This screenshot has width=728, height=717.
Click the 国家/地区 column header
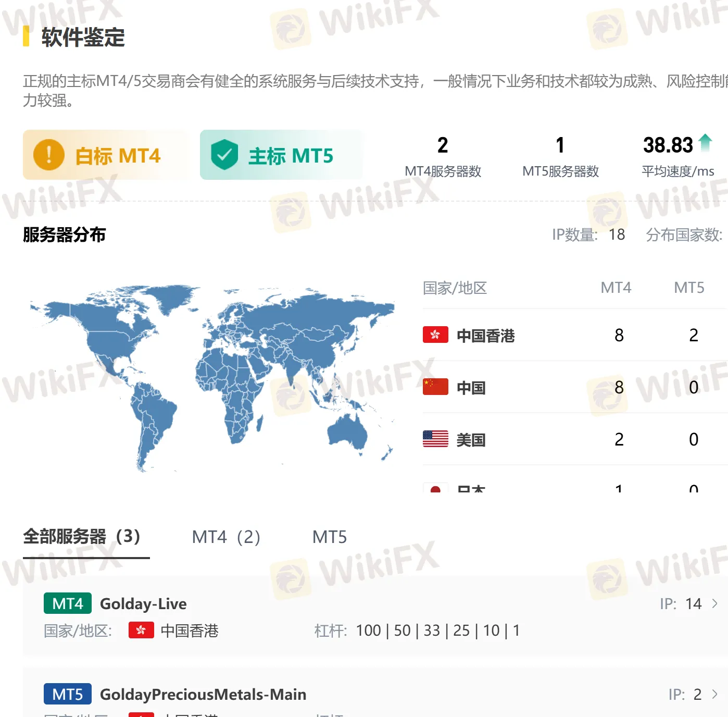[455, 288]
